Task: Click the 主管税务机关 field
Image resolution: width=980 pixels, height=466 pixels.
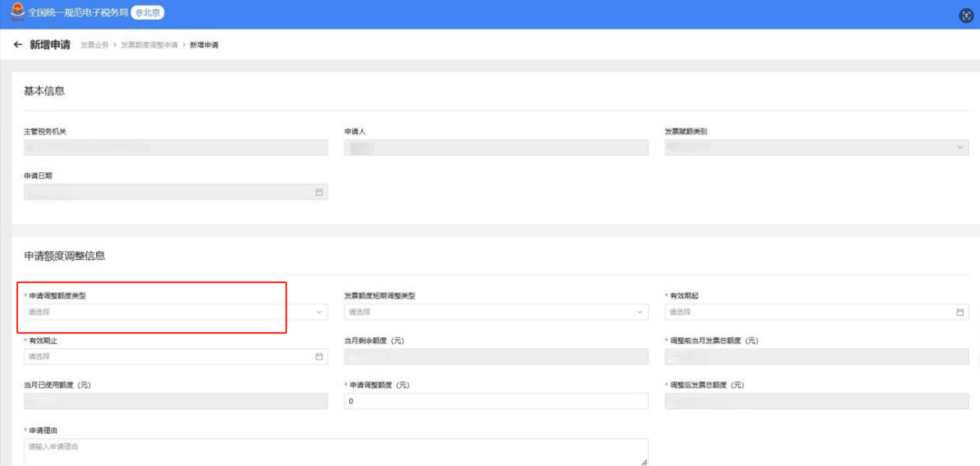Action: click(175, 148)
